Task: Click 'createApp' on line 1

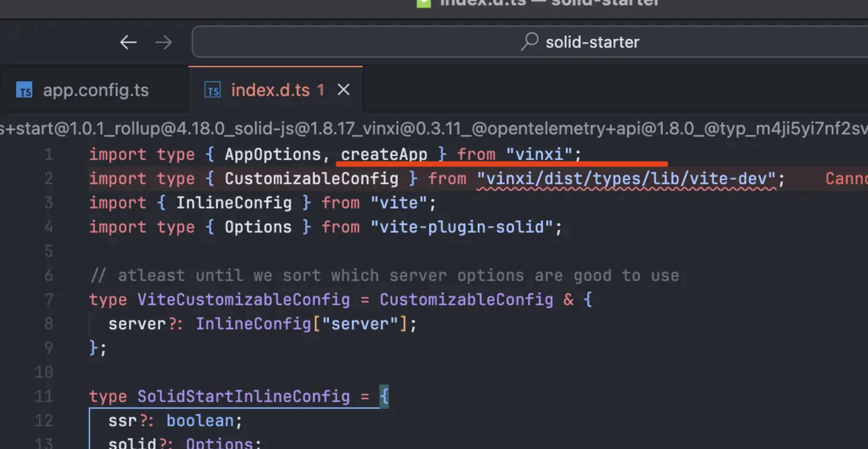Action: pos(384,154)
